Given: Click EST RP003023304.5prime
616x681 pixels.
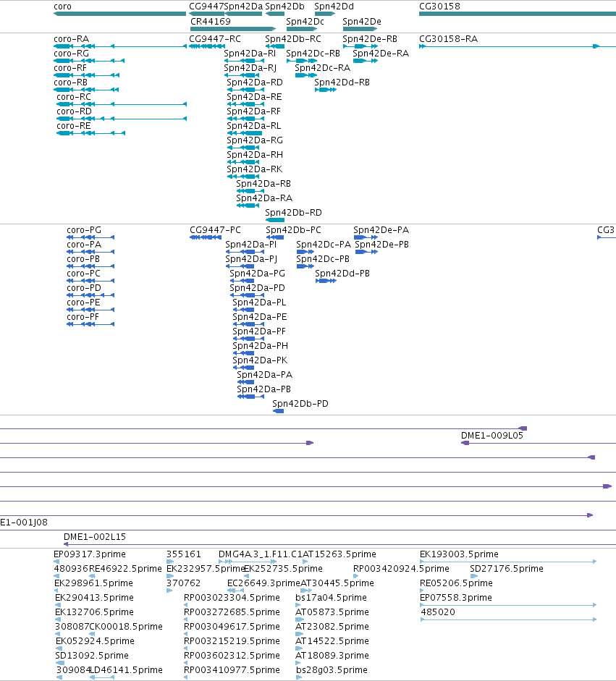Looking at the screenshot, I should 186,604.
